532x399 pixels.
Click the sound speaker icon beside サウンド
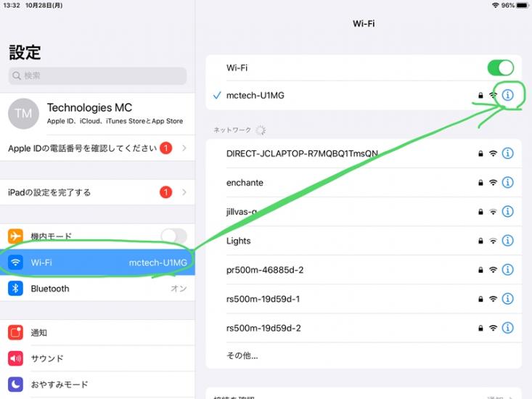coord(15,358)
